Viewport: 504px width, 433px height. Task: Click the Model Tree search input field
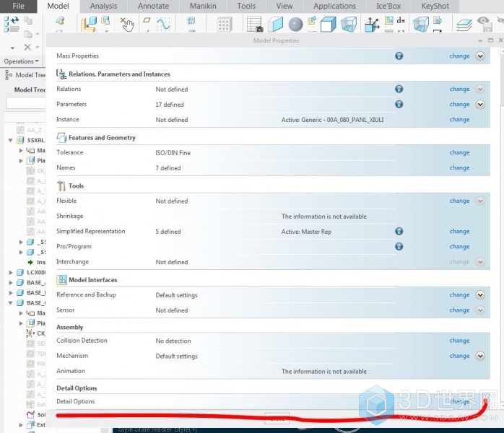(x=25, y=104)
